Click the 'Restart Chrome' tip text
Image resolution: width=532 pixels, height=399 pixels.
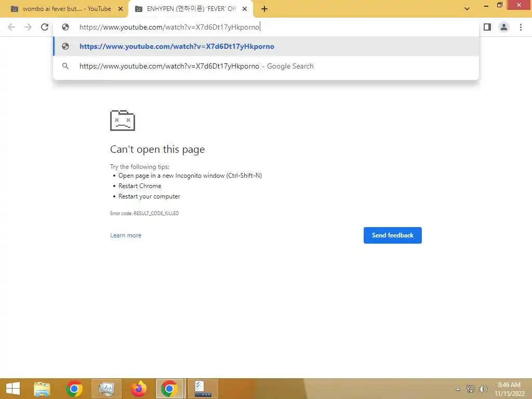click(139, 186)
